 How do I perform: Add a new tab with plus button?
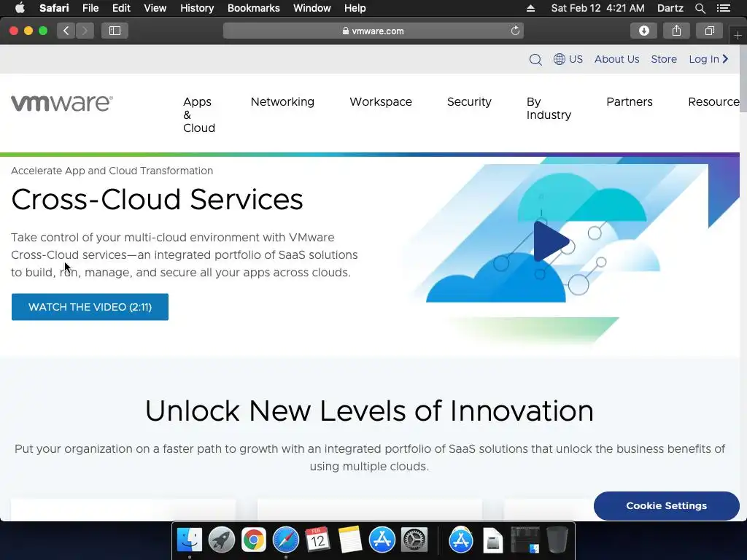[x=738, y=35]
